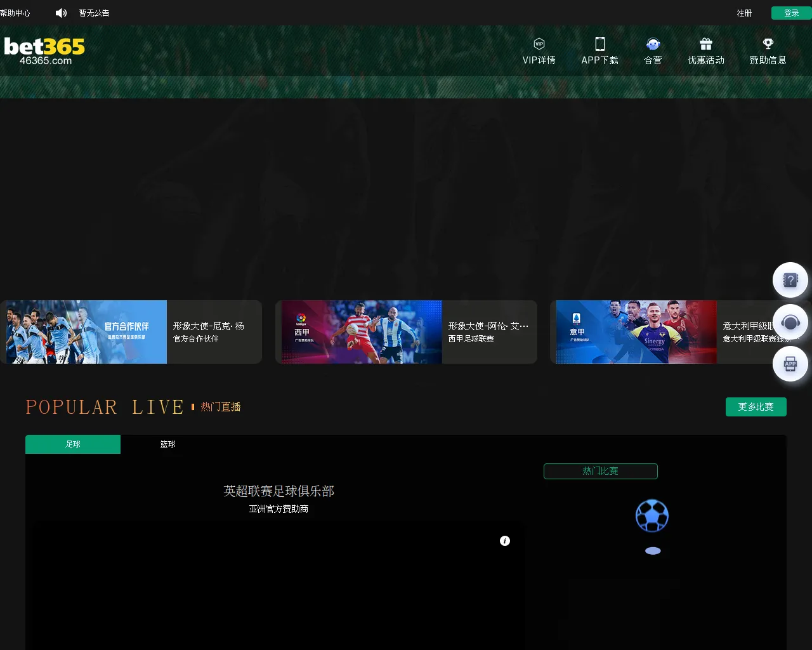This screenshot has height=650, width=812.
Task: Click the 暂无公告 announcement text
Action: pos(94,13)
